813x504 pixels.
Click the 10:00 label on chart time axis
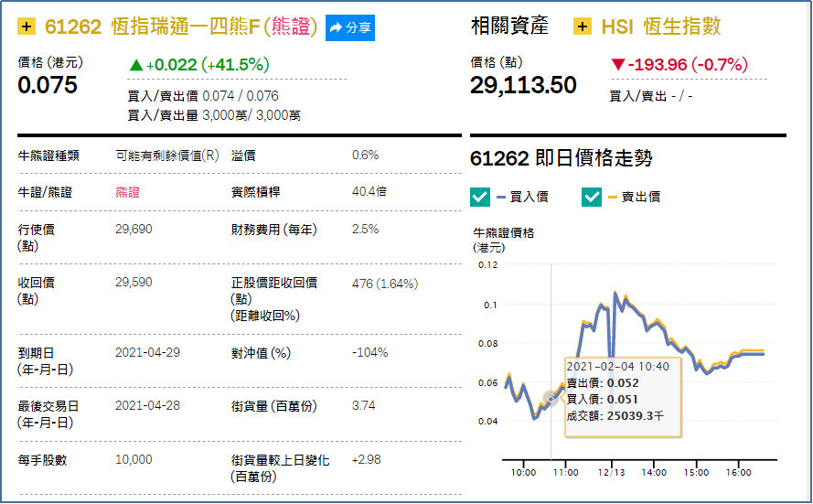523,472
